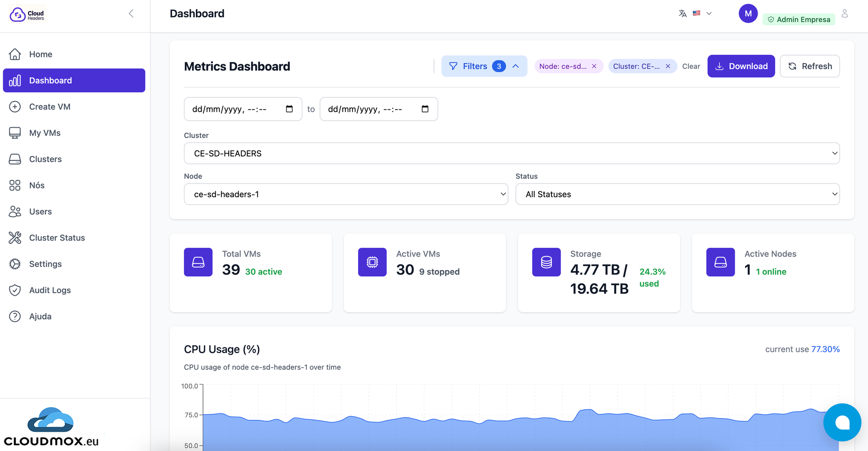Remove the Cluster filter chip
Viewport: 868px width, 451px height.
[668, 66]
